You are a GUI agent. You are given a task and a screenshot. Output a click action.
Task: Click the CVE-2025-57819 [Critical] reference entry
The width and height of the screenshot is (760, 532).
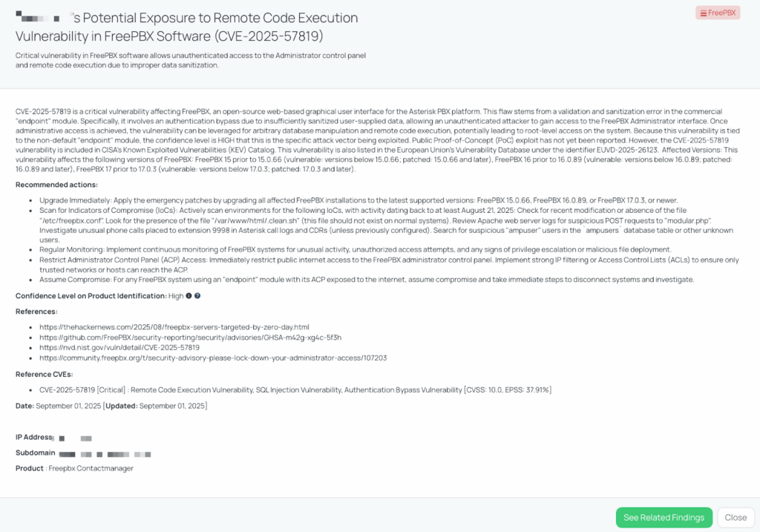tap(295, 390)
